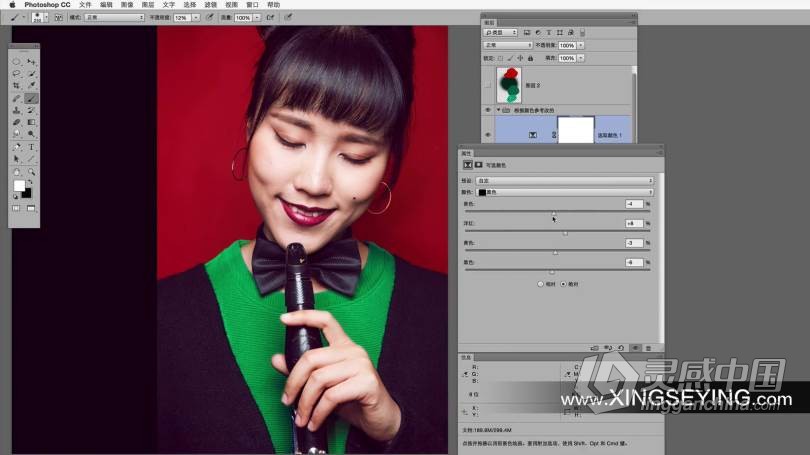The image size is (810, 455).
Task: Filter layers by adjustment layer type
Action: (x=538, y=33)
